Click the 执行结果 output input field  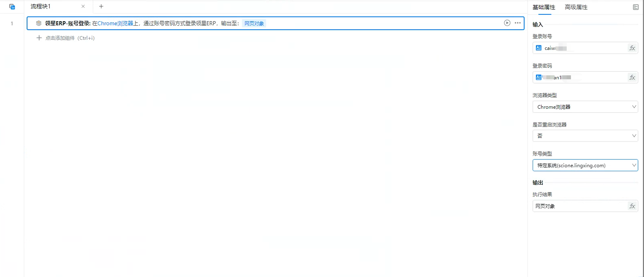tap(579, 206)
